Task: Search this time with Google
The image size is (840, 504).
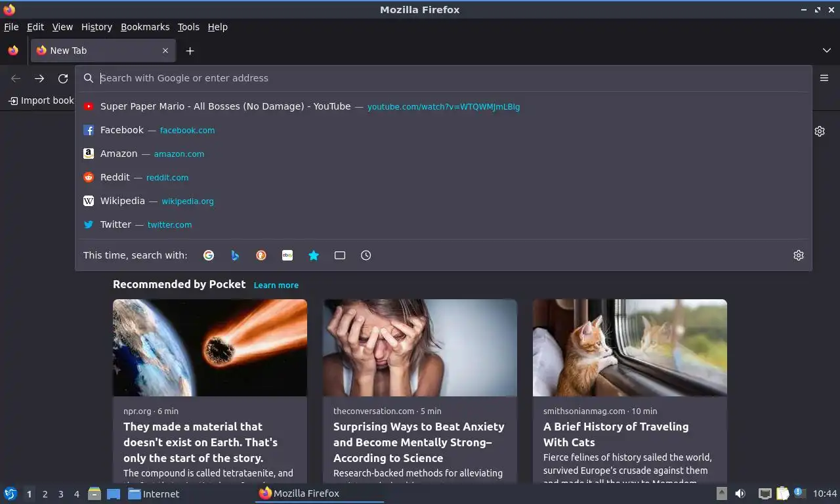Action: tap(209, 255)
